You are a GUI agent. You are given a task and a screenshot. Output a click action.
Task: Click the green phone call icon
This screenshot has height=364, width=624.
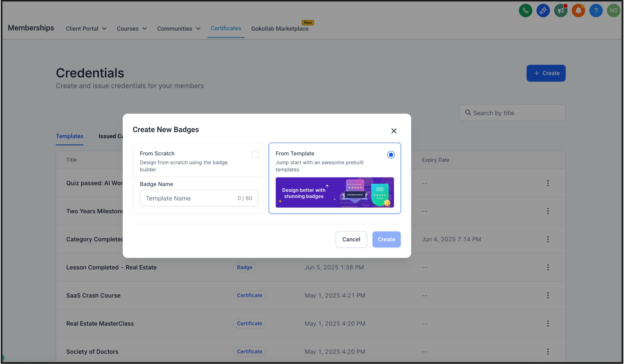tap(525, 11)
